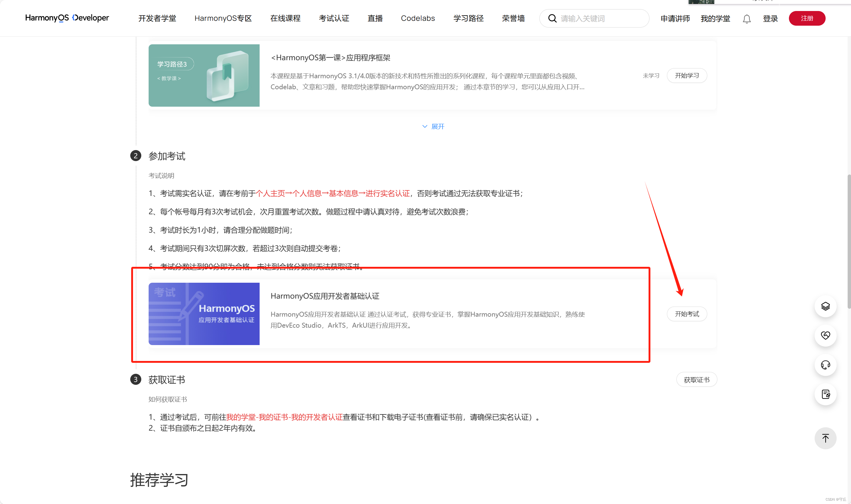The width and height of the screenshot is (851, 504).
Task: Click the red 我的学堂-我的证书-我的开发者认证 text
Action: tap(284, 417)
